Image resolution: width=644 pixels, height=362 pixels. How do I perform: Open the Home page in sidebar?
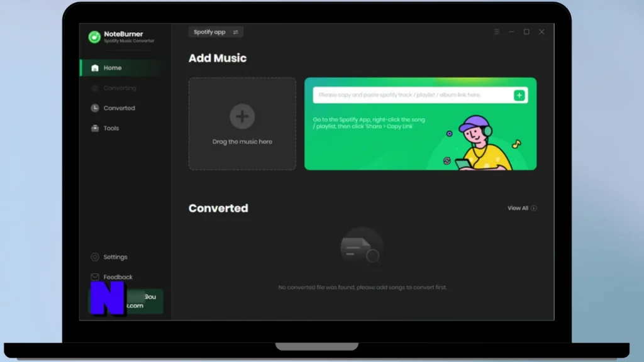click(121, 68)
